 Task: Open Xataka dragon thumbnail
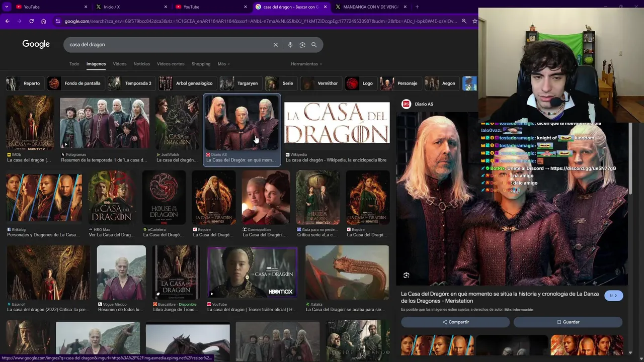347,273
